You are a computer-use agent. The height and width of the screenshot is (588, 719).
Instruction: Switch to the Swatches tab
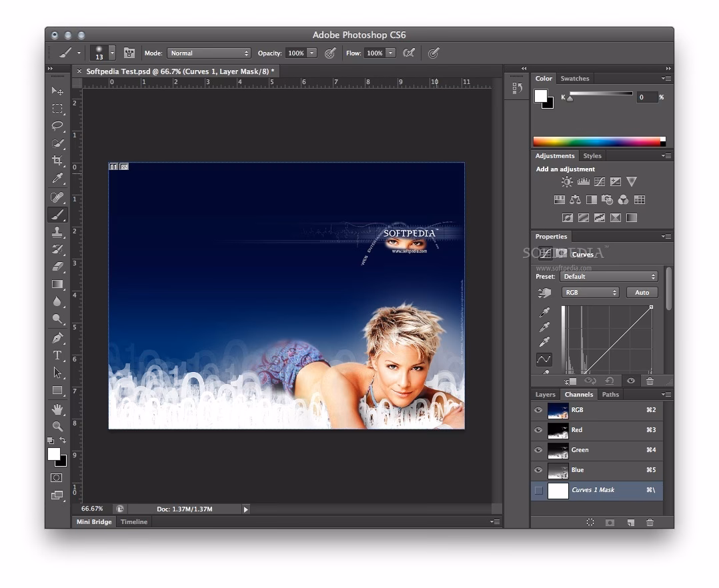pos(574,78)
